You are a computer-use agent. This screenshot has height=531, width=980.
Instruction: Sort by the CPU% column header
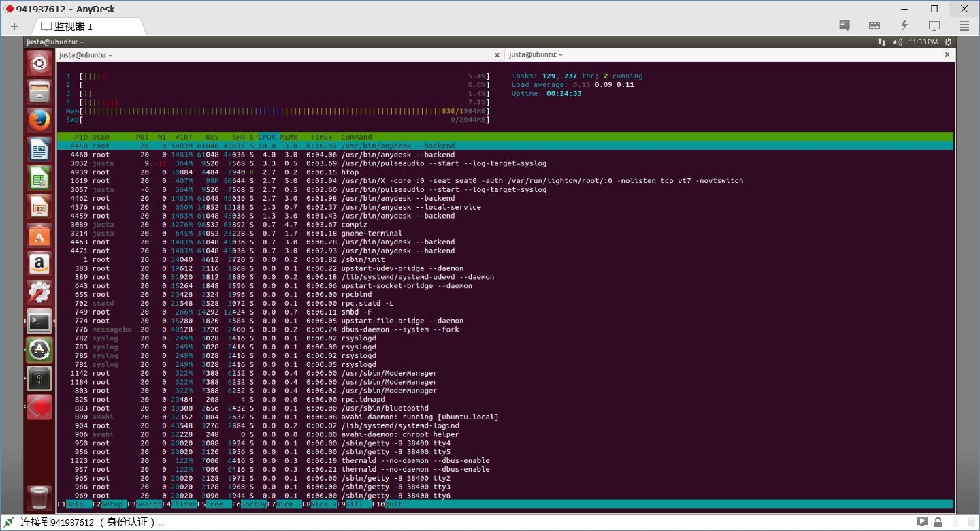267,137
